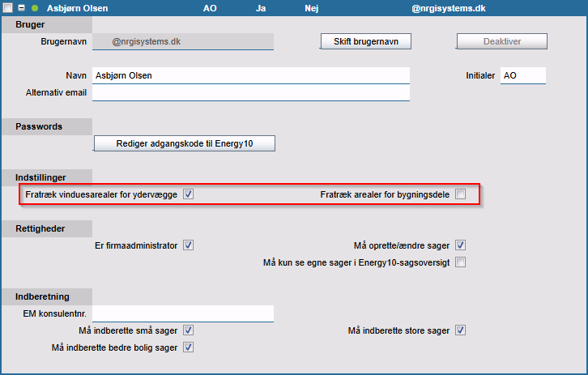Screen dimensions: 588x375
Task: Tick the row selection checkbox beside Asbjørn Olsen
Action: click(9, 8)
